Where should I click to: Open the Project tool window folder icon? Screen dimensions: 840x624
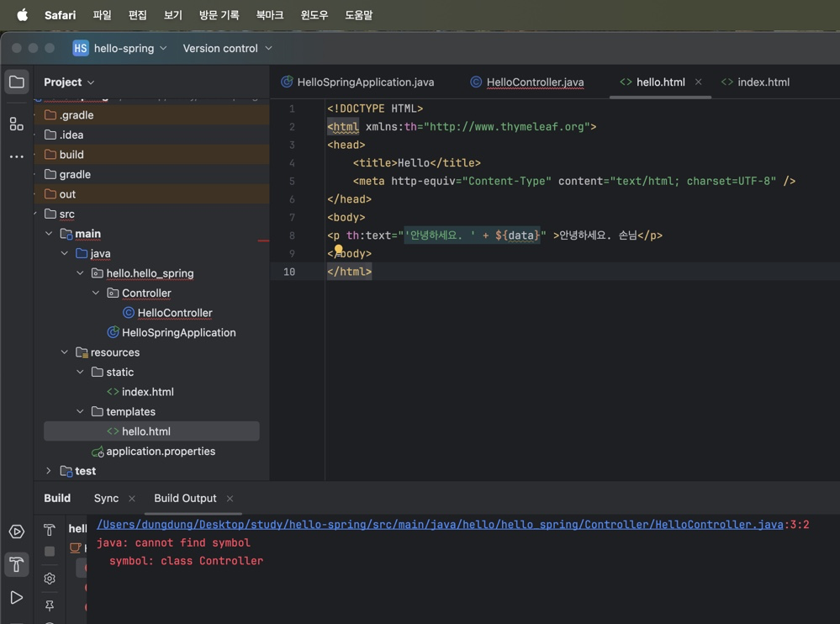pyautogui.click(x=17, y=82)
